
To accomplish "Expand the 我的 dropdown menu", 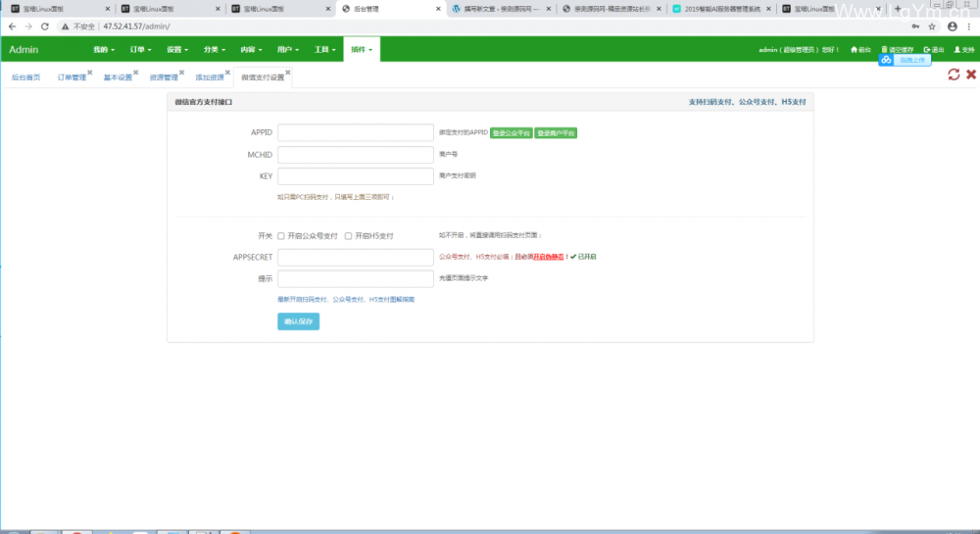I will pyautogui.click(x=104, y=49).
